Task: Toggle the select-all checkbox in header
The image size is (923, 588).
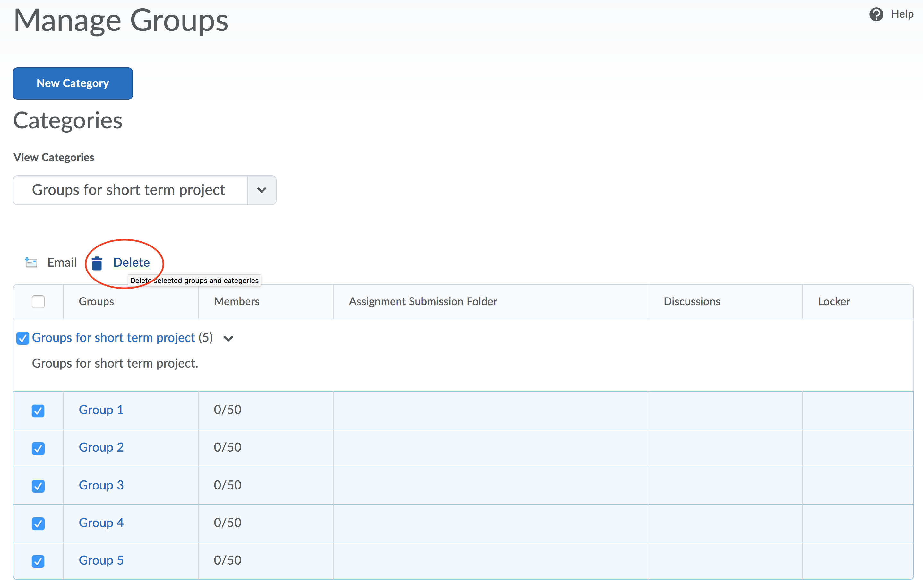Action: 38,302
